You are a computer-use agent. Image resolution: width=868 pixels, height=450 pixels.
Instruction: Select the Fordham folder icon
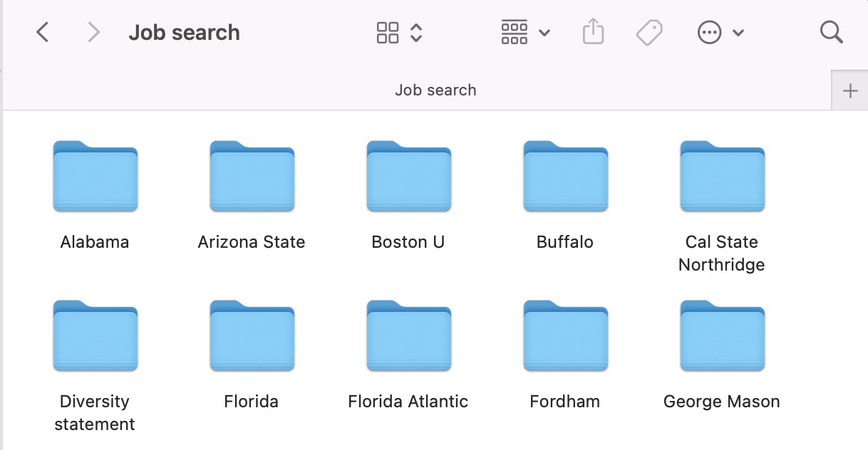(566, 335)
